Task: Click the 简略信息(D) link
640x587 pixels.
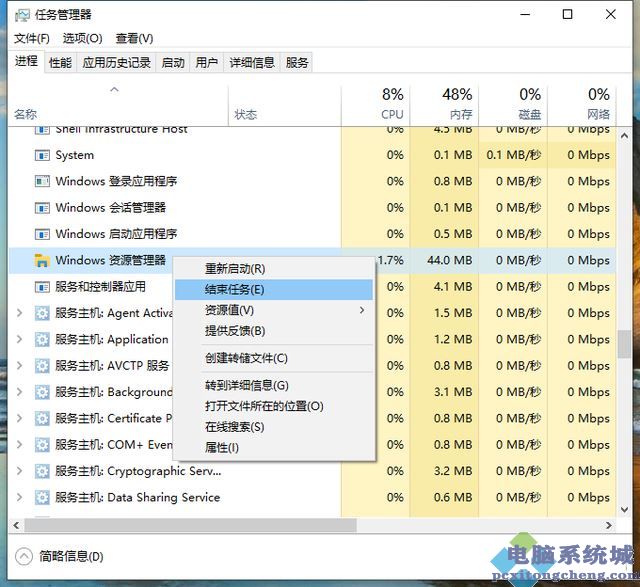Action: click(x=71, y=556)
